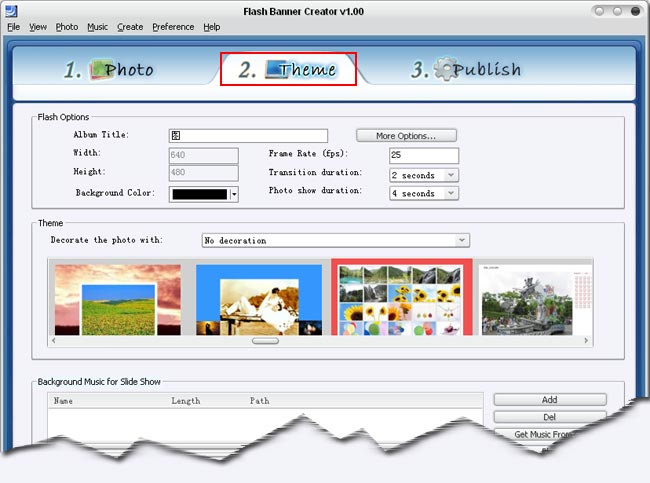
Task: Select the flower field theme thumbnail
Action: click(117, 299)
